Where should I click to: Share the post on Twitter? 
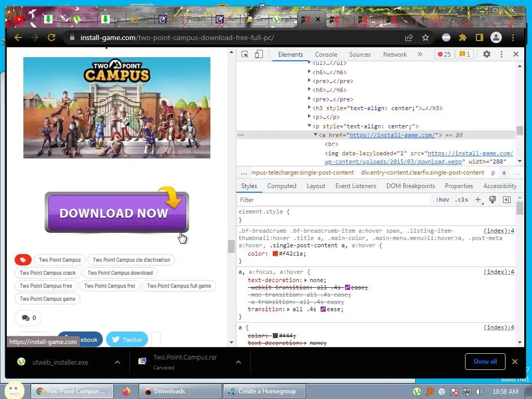click(x=127, y=339)
